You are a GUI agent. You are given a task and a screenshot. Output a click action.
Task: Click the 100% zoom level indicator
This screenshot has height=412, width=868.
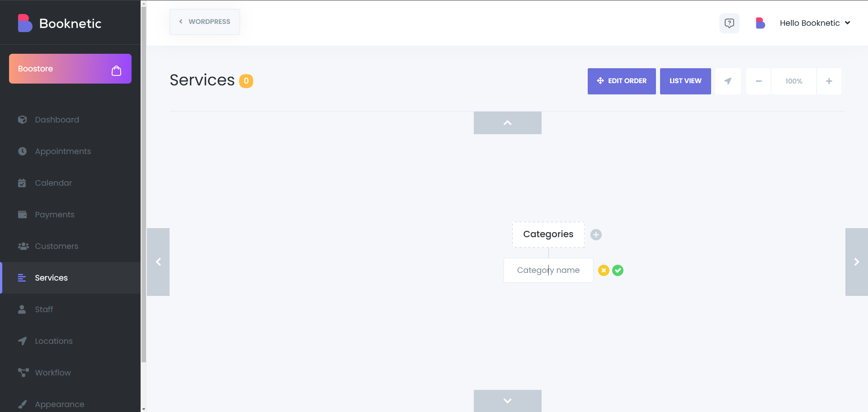[x=794, y=81]
